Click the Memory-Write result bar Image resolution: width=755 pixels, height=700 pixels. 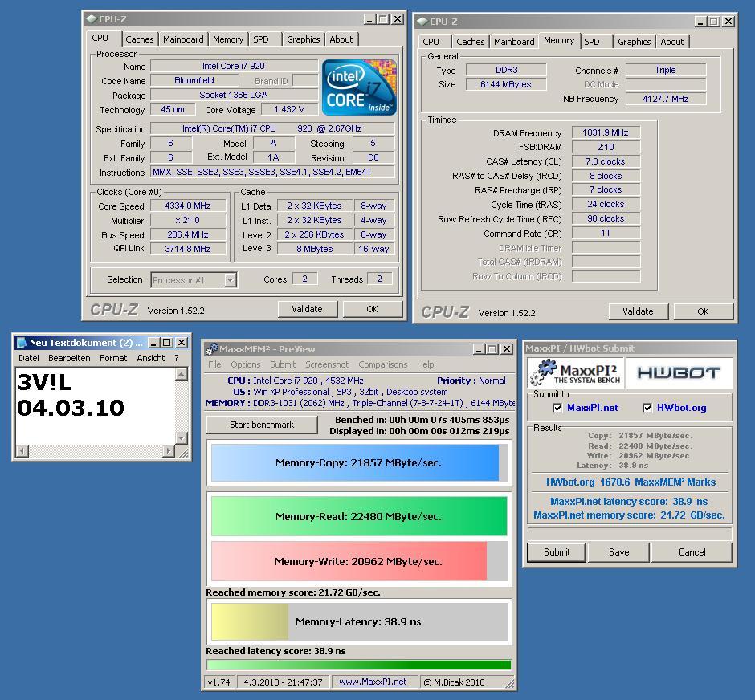(359, 561)
